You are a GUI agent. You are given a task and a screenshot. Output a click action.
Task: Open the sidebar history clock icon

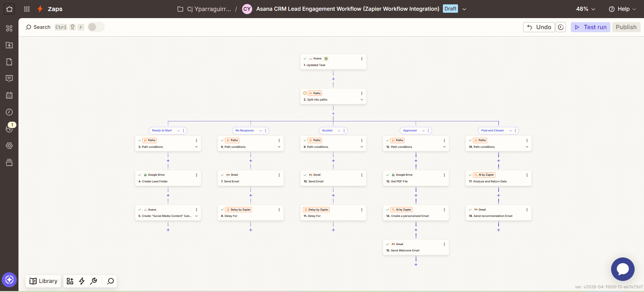9,112
